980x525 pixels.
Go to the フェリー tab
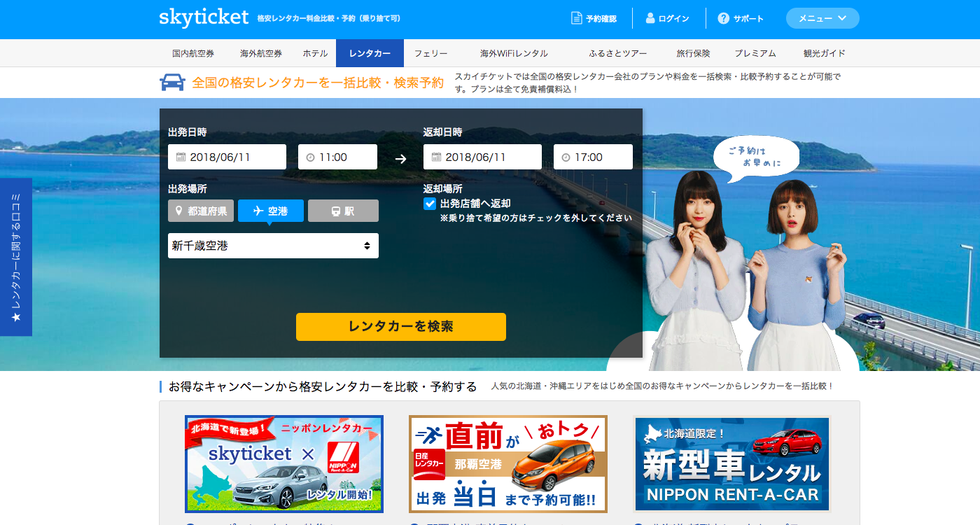point(430,53)
